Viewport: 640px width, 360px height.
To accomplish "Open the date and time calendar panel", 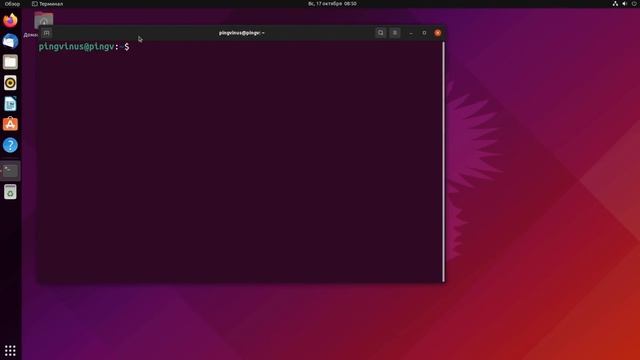I will pyautogui.click(x=332, y=4).
